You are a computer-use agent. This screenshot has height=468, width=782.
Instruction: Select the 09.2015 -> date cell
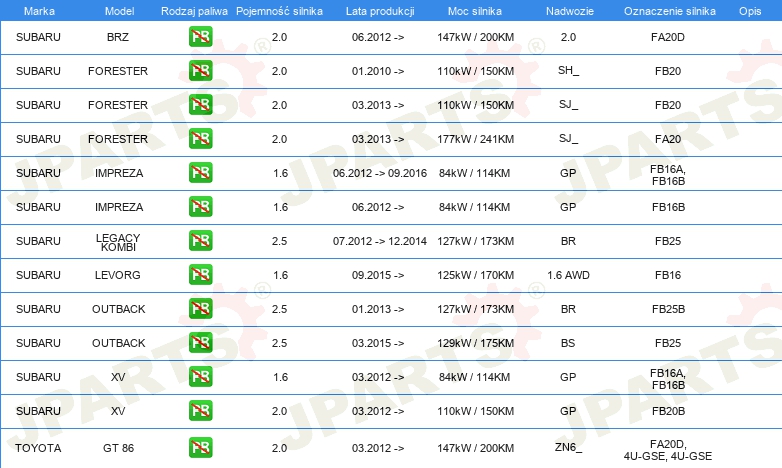[x=378, y=275]
